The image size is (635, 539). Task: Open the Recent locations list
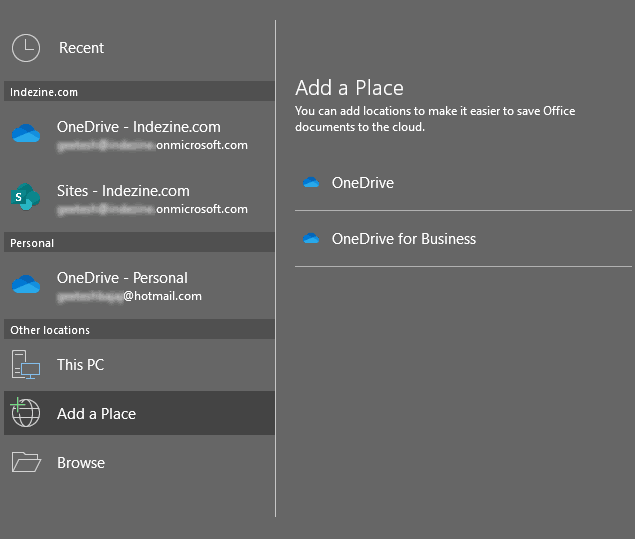click(81, 48)
